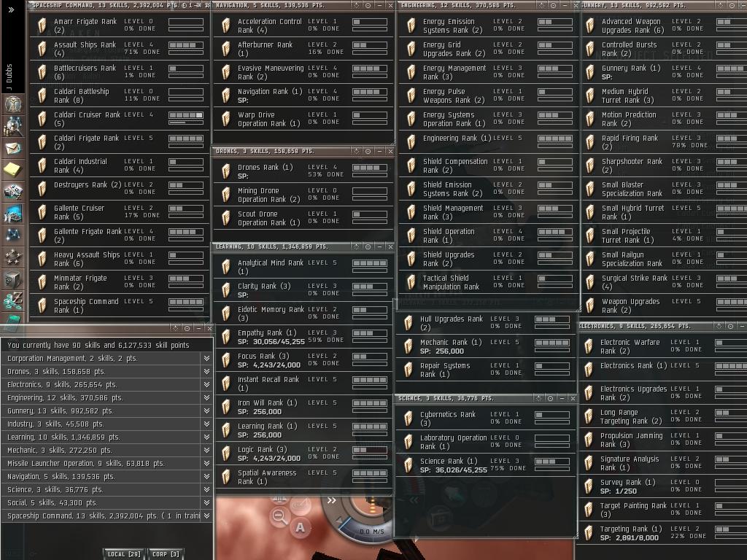The image size is (747, 560).
Task: Select the Warp Drive Operation skill row
Action: [x=303, y=119]
